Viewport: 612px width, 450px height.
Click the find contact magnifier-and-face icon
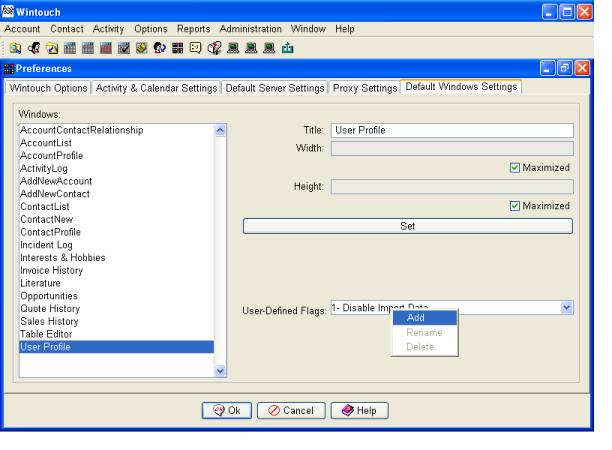(x=34, y=48)
